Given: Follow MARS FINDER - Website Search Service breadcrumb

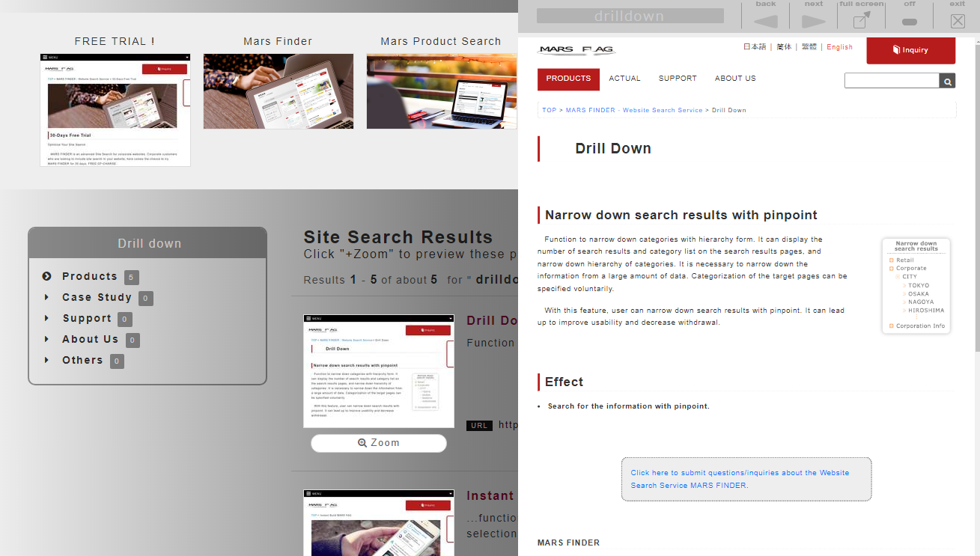Looking at the screenshot, I should (634, 110).
